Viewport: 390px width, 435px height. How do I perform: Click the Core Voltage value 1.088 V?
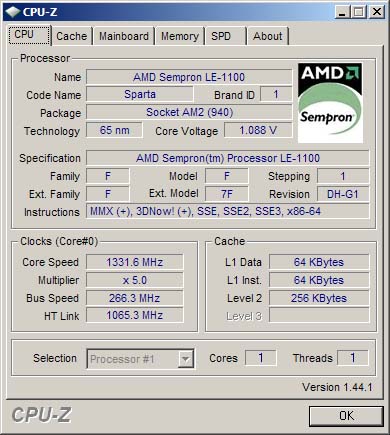click(x=258, y=130)
